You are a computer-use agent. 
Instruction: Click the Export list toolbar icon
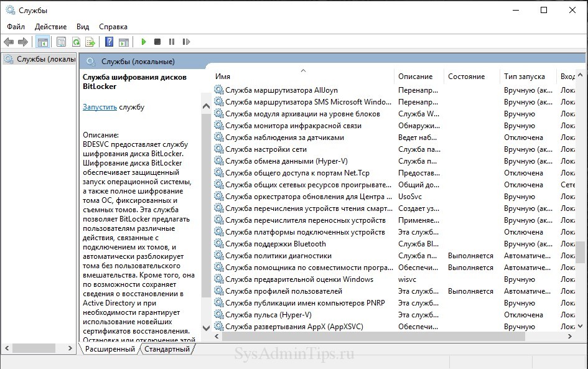(x=90, y=42)
